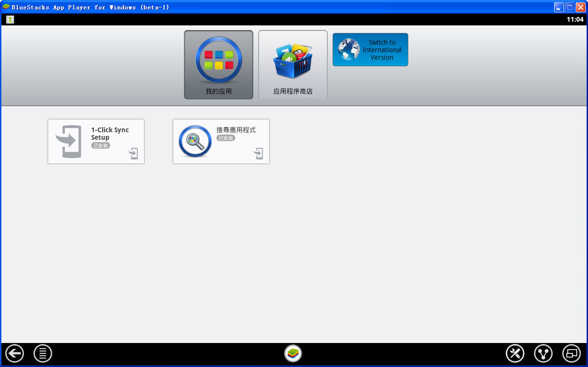Viewport: 588px width, 367px height.
Task: Launch the 1-Click Sync Setup app
Action: tap(96, 141)
